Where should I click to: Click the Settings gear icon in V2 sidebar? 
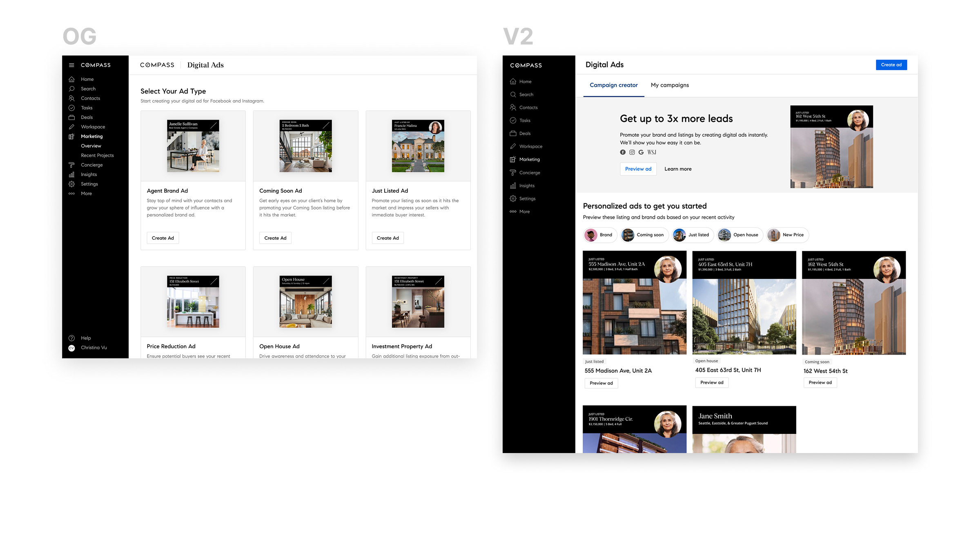click(513, 199)
